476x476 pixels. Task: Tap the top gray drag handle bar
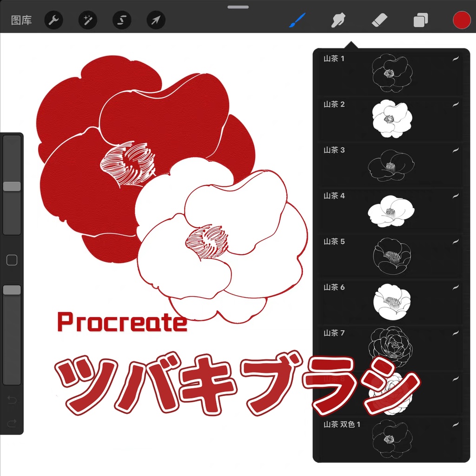[x=238, y=7]
